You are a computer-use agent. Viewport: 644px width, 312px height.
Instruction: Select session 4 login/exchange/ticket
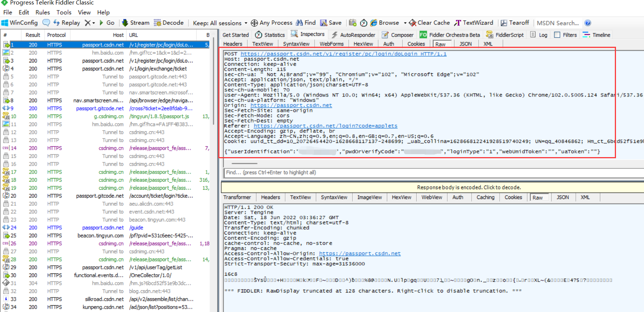click(x=106, y=68)
